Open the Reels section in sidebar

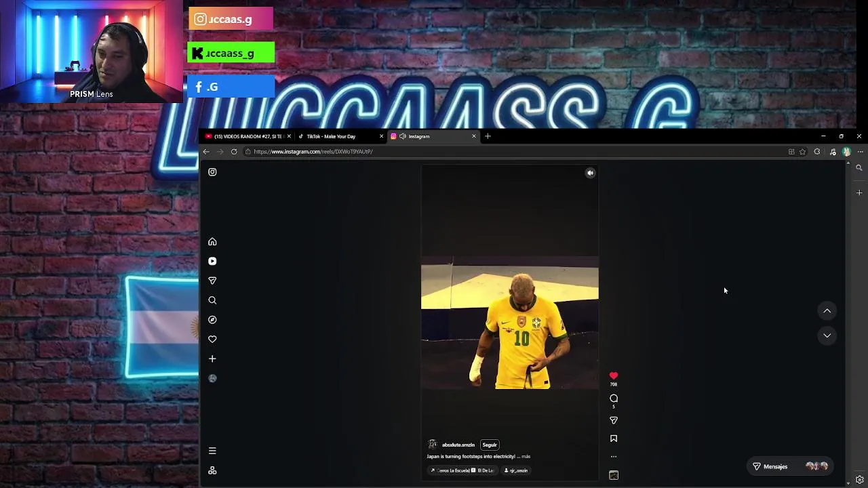212,261
